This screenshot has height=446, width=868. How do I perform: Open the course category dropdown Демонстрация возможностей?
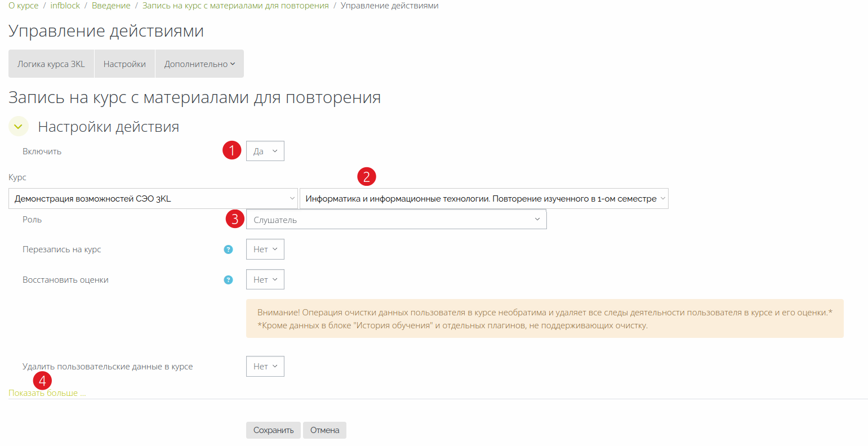click(x=153, y=199)
